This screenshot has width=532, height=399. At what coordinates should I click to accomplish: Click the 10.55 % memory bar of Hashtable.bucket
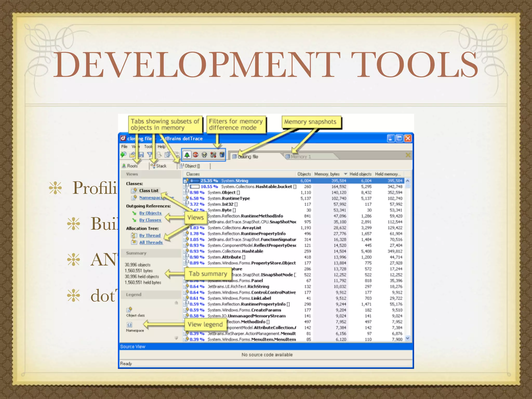coord(195,187)
